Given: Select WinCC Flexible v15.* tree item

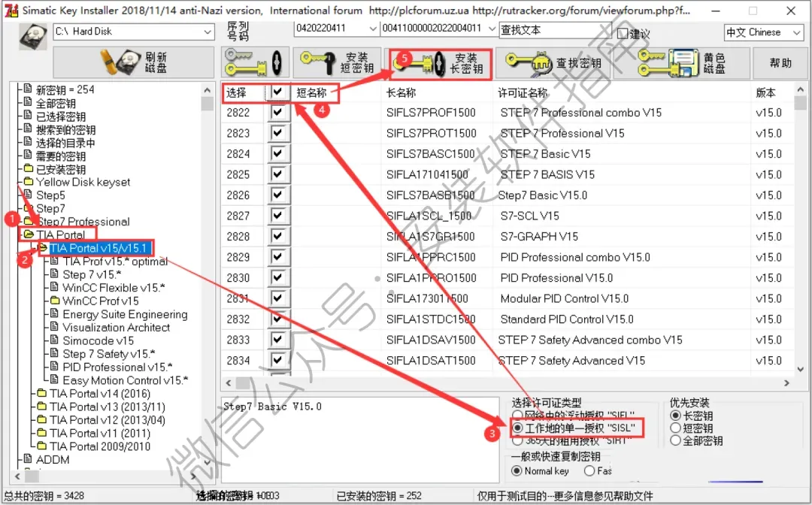Looking at the screenshot, I should [114, 288].
